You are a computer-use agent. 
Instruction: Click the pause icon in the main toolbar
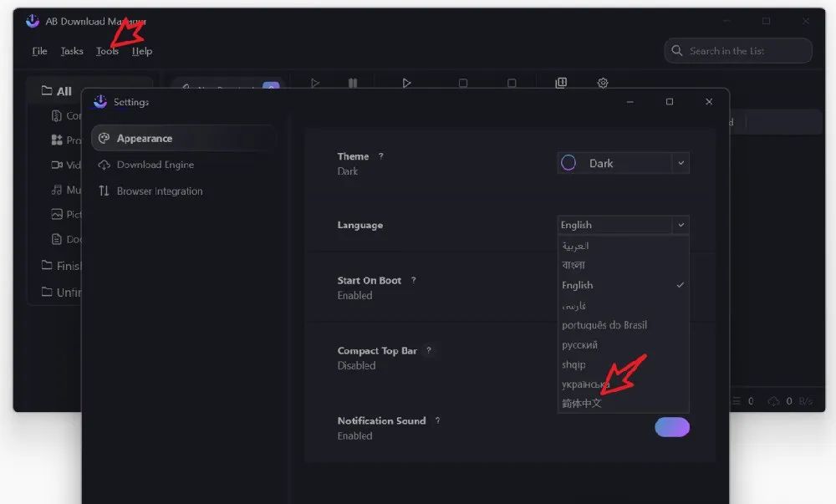tap(353, 83)
